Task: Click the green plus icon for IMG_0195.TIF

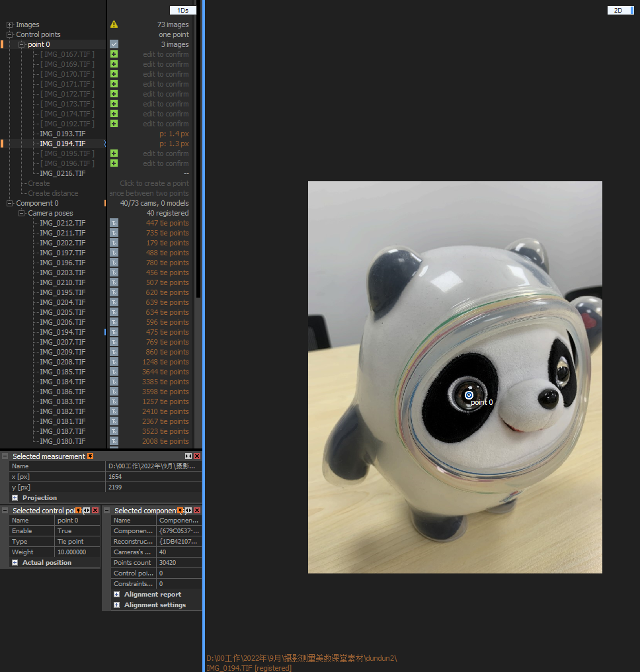Action: [114, 153]
